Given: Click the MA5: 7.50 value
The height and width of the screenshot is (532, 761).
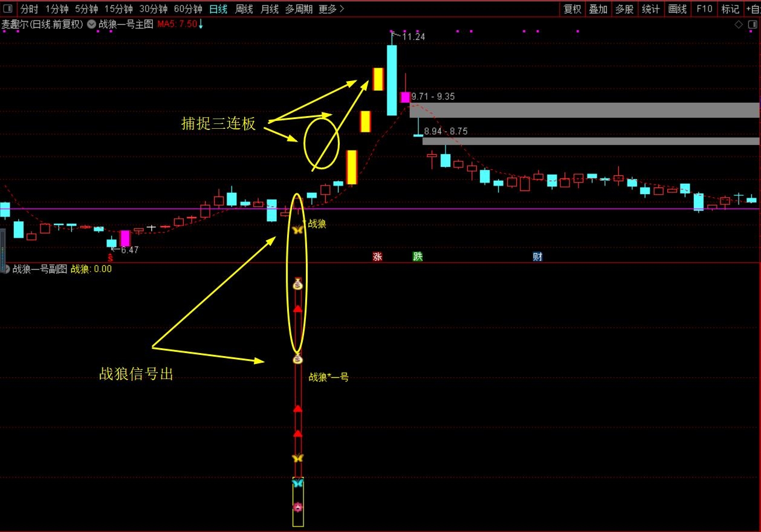Looking at the screenshot, I should coord(177,24).
